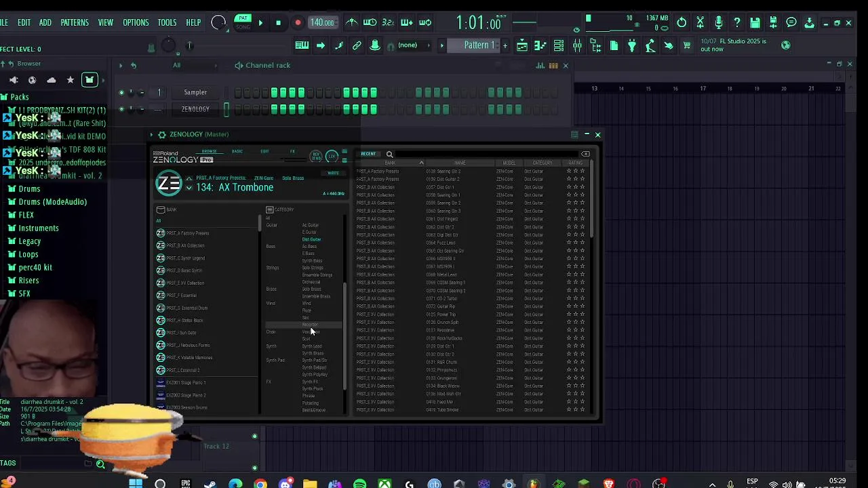Click the Sampler channel button

(195, 92)
